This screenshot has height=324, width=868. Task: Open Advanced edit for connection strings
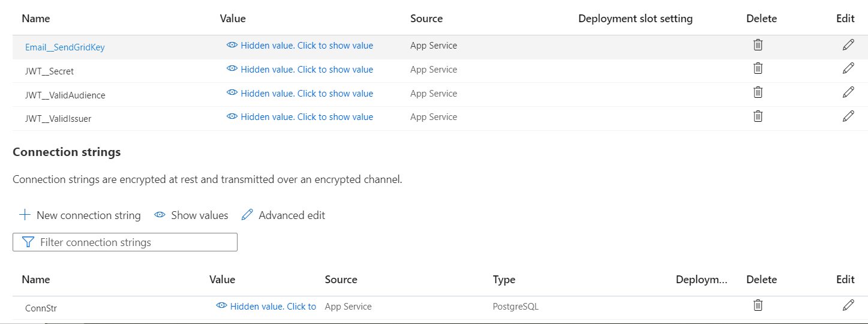(284, 215)
